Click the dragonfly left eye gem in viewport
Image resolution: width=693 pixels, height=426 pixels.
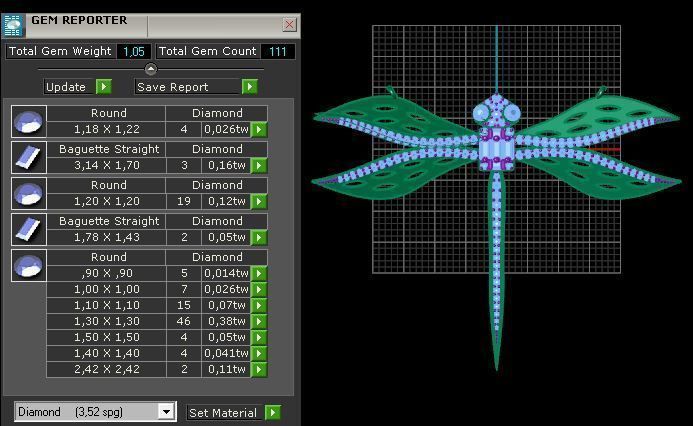coord(481,113)
